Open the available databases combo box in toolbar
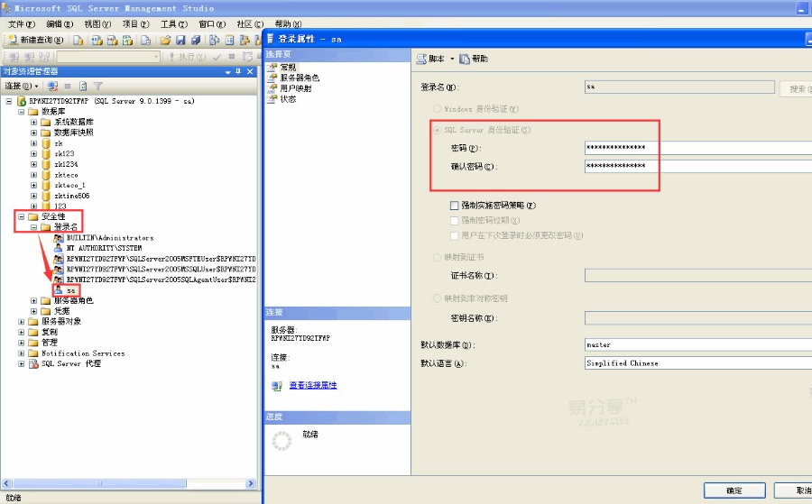The height and width of the screenshot is (504, 812). (108, 57)
